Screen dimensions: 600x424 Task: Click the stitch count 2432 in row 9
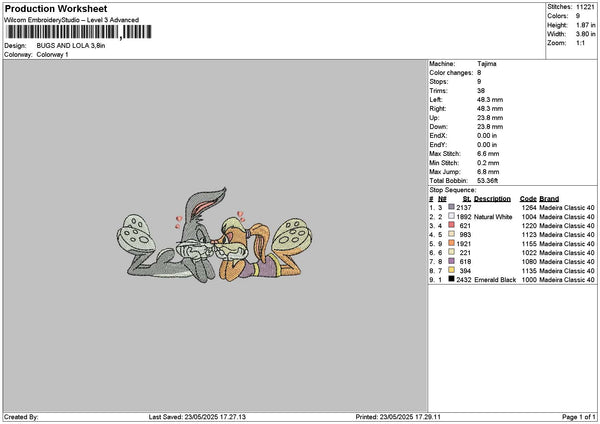[464, 280]
